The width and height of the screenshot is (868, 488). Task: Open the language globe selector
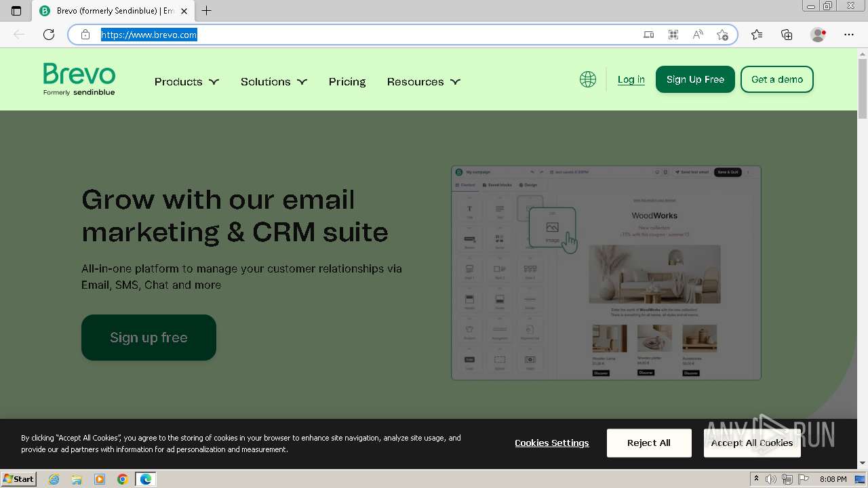click(x=588, y=79)
